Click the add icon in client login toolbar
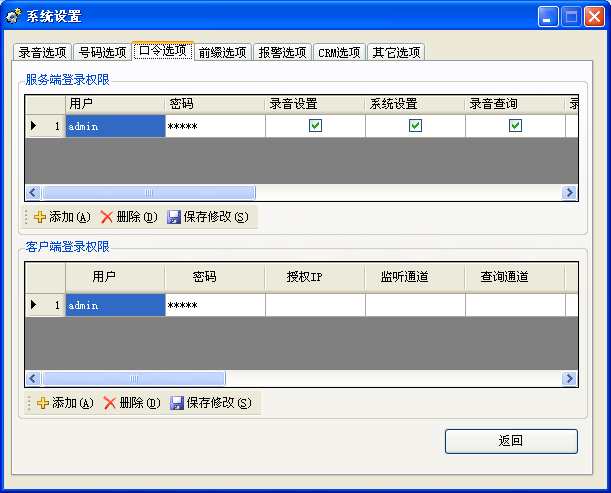The height and width of the screenshot is (493, 611). point(42,403)
